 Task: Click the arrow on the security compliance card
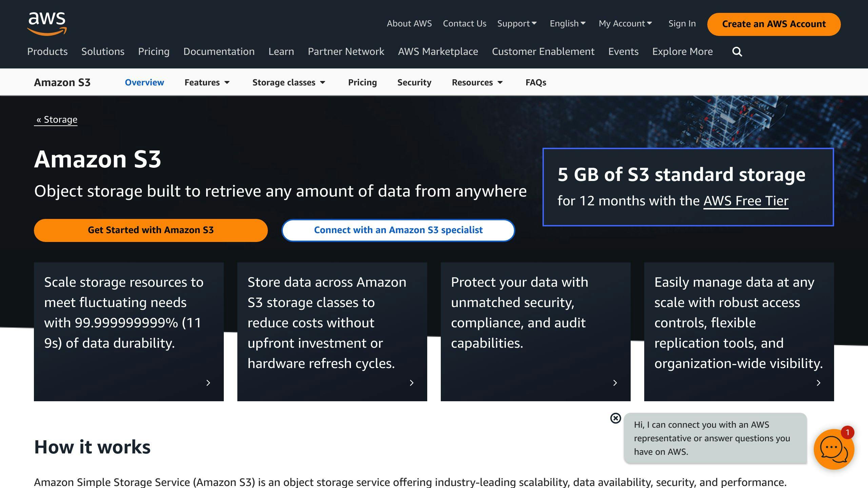pyautogui.click(x=615, y=383)
